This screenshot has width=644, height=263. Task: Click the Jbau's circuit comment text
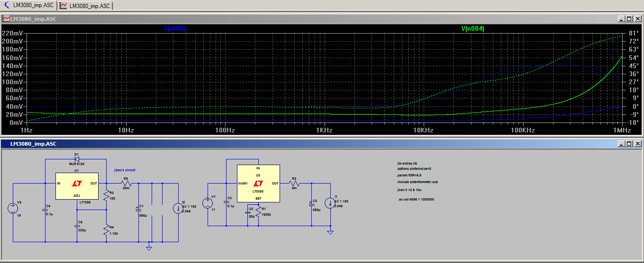click(x=125, y=169)
